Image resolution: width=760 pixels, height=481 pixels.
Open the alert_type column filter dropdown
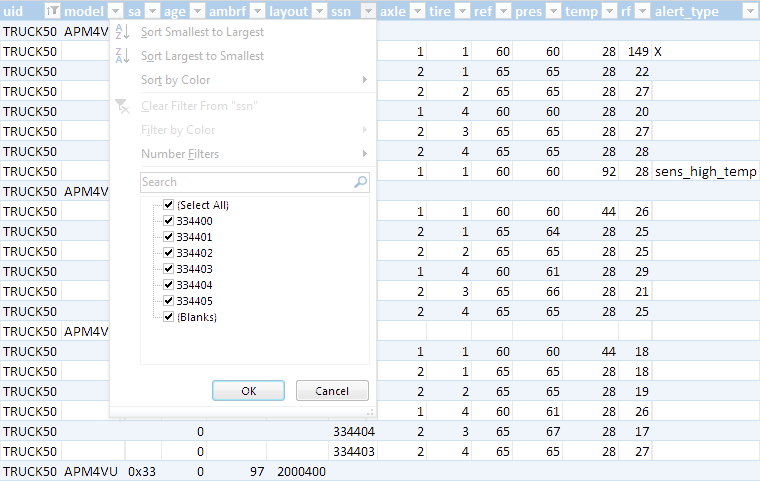(x=750, y=11)
